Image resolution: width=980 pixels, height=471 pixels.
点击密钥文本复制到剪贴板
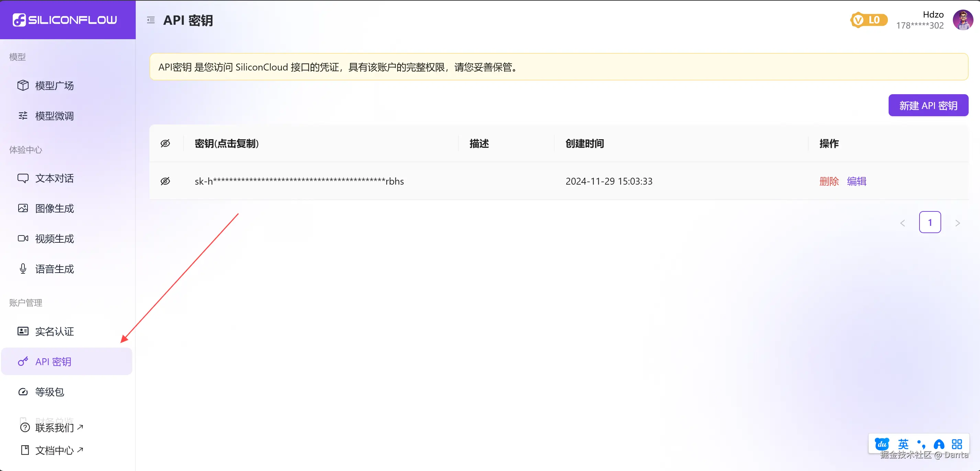(299, 181)
